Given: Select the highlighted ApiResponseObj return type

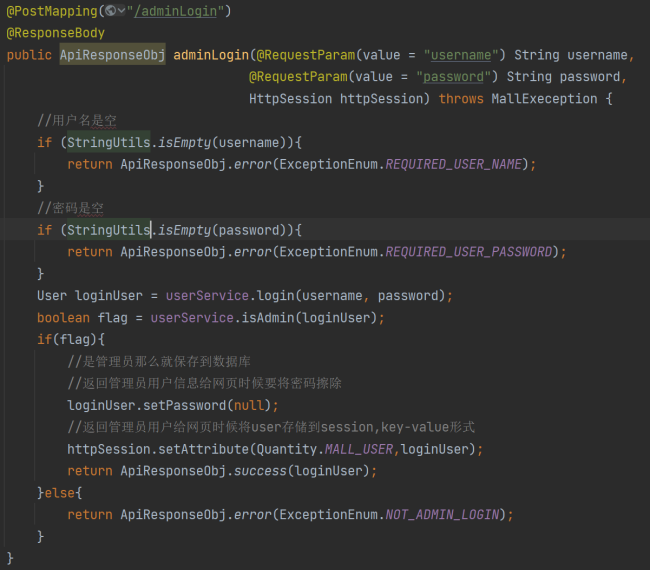Looking at the screenshot, I should point(112,55).
